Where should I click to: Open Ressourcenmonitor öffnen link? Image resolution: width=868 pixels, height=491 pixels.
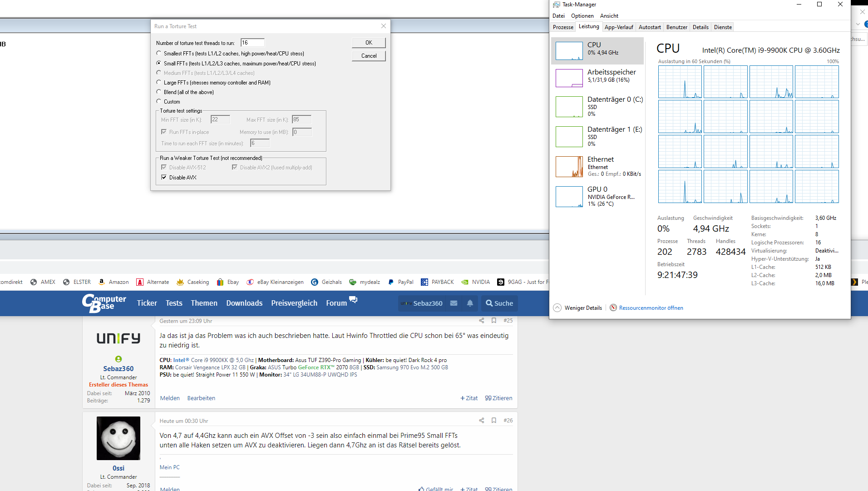[651, 308]
